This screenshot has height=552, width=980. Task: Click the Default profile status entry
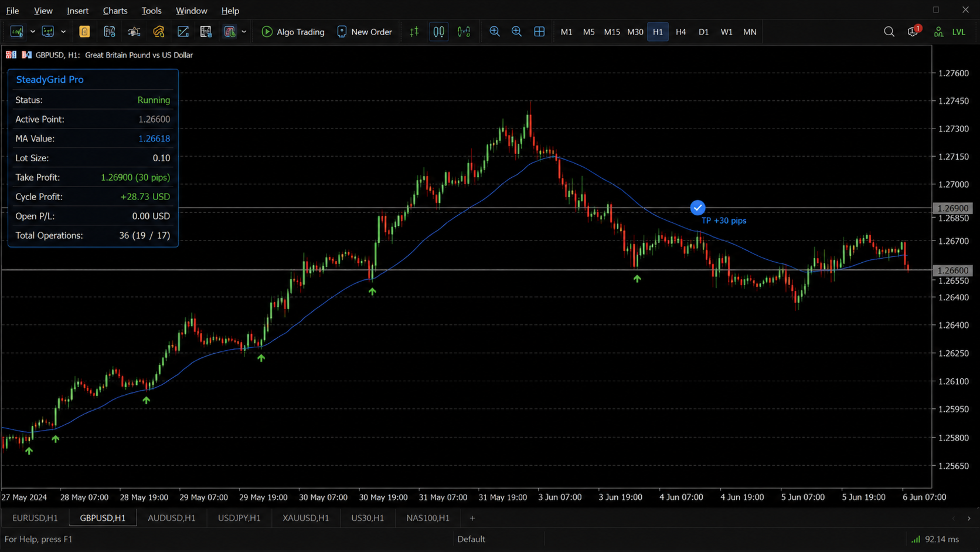tap(471, 539)
